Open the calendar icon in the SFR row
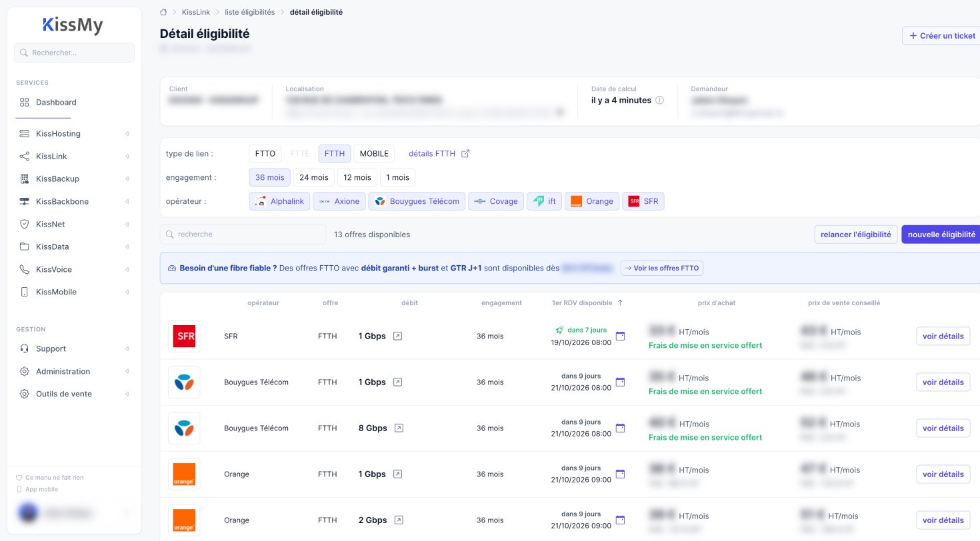This screenshot has width=980, height=541. (620, 336)
